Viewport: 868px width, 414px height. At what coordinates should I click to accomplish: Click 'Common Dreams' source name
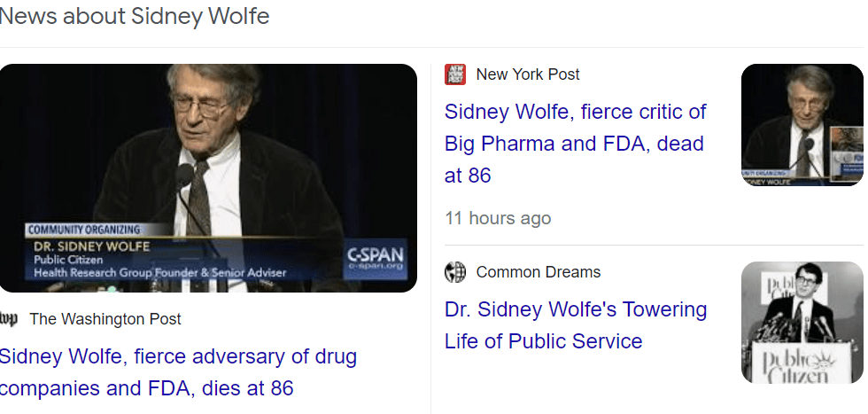[x=539, y=272]
